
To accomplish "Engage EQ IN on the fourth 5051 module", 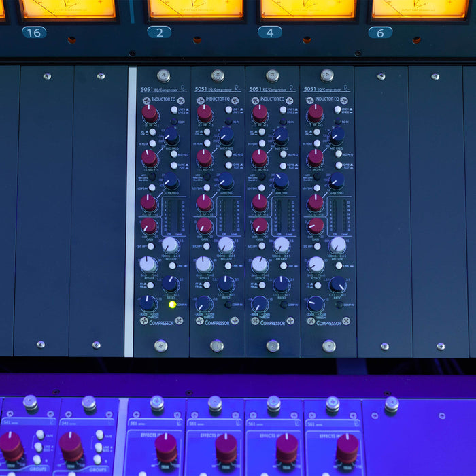I will click(337, 122).
